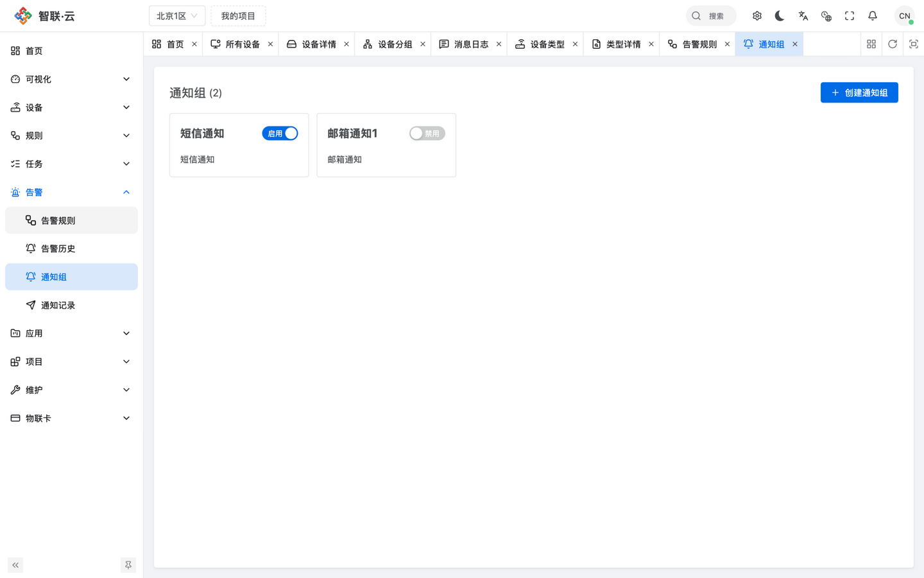The height and width of the screenshot is (578, 924).
Task: Disable the 短信通知 switch
Action: tap(280, 134)
